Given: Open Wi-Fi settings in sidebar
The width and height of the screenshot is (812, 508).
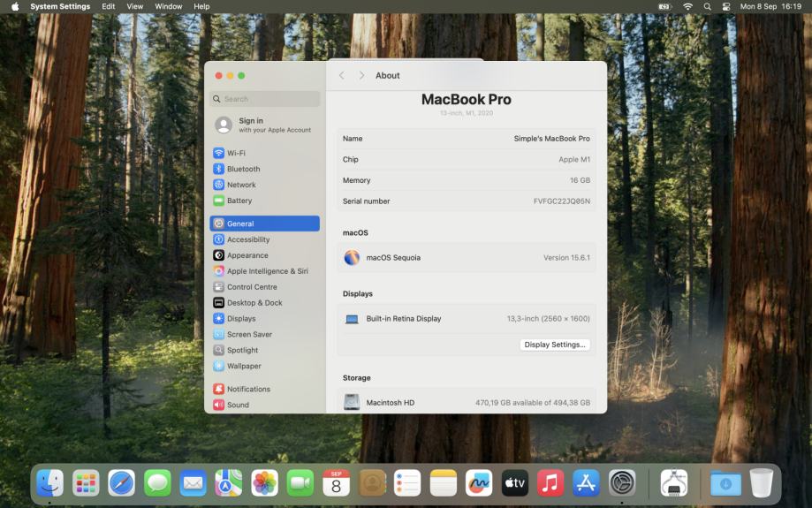Looking at the screenshot, I should [x=236, y=153].
